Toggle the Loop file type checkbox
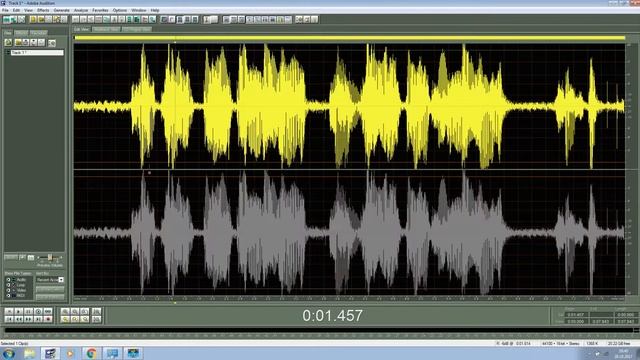This screenshot has height=360, width=640. point(8,285)
